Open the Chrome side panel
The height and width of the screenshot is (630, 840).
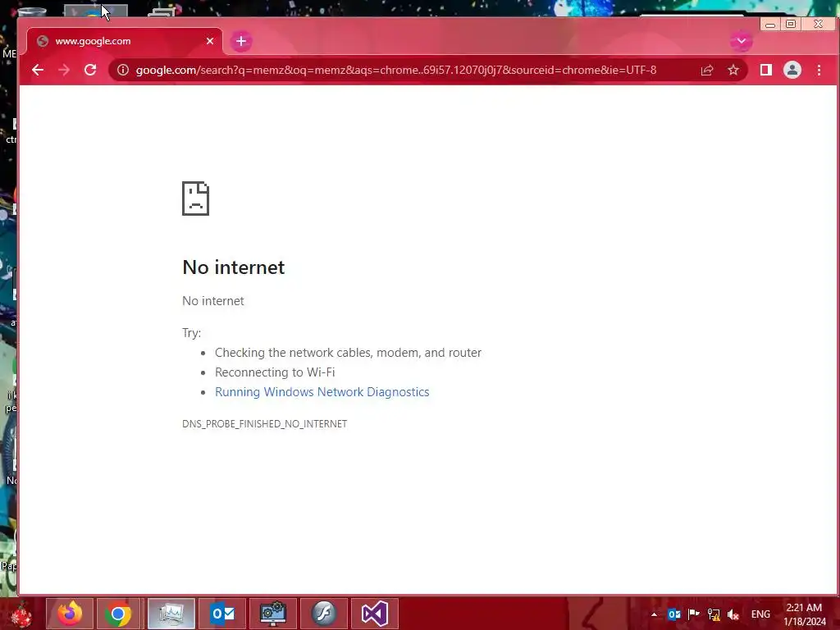tap(766, 70)
